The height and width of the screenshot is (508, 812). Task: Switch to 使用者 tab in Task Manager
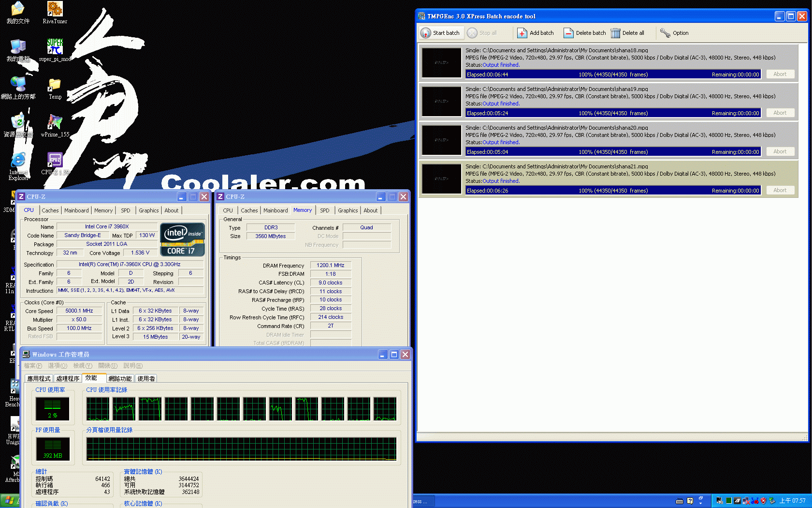pyautogui.click(x=146, y=378)
